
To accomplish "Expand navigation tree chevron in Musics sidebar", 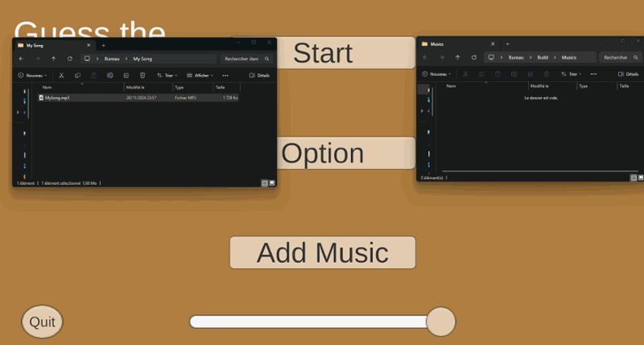I will point(422,111).
